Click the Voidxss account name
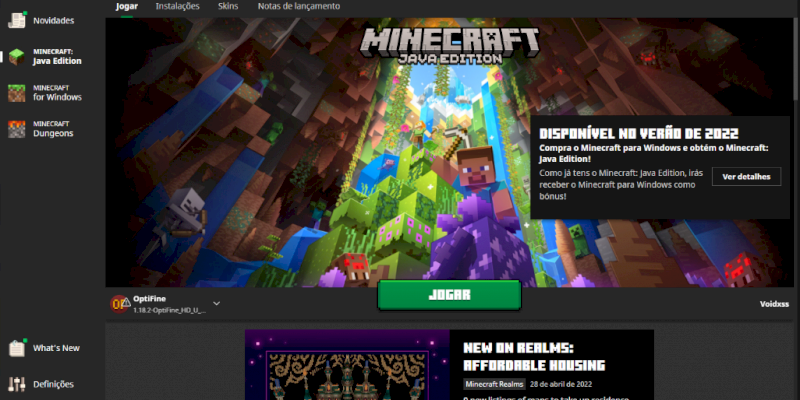800x400 pixels. click(774, 304)
